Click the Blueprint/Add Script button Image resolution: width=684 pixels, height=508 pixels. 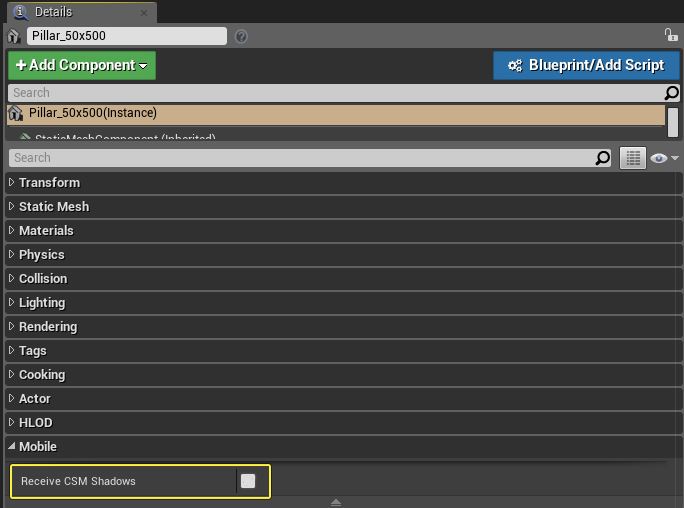586,65
